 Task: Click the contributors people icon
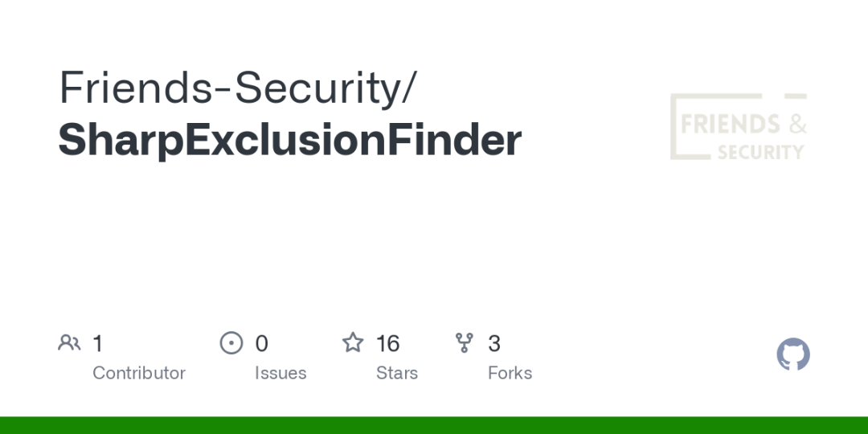click(x=69, y=343)
